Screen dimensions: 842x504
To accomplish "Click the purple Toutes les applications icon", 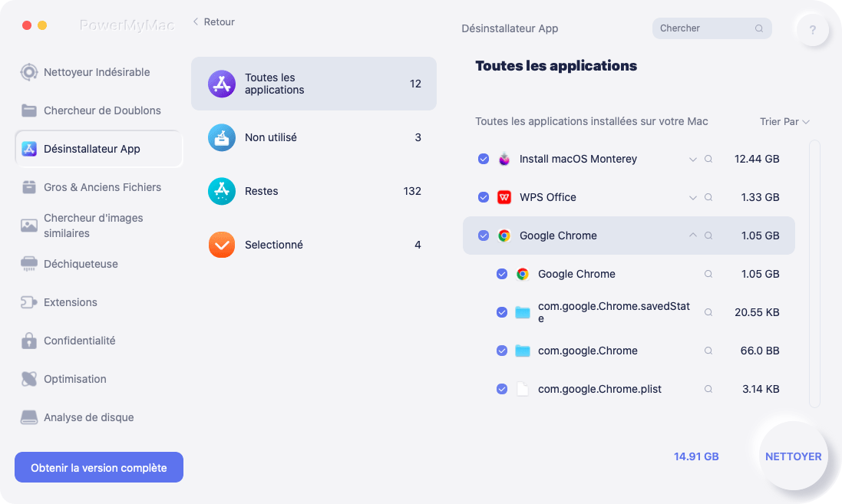I will pyautogui.click(x=222, y=84).
